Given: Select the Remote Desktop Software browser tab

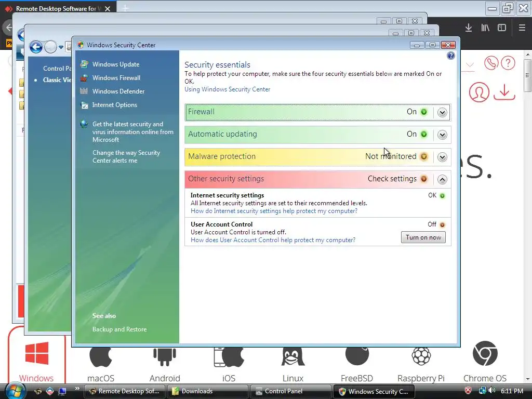Looking at the screenshot, I should coord(56,8).
